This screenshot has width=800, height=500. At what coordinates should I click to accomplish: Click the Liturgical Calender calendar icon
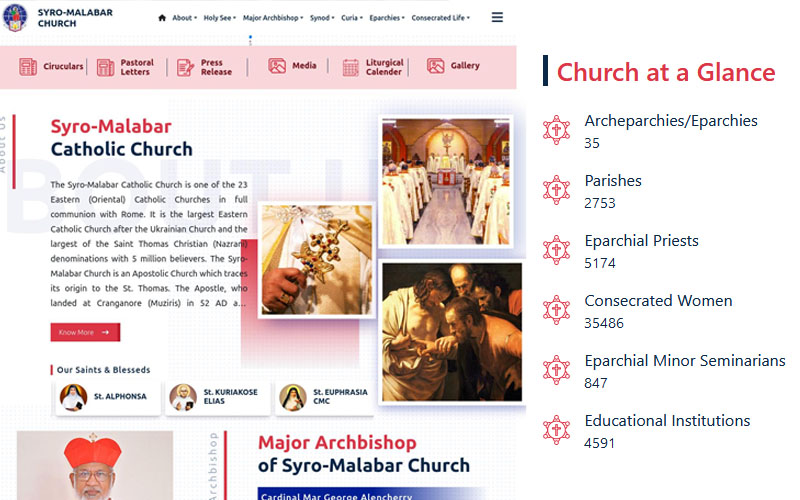click(x=351, y=67)
